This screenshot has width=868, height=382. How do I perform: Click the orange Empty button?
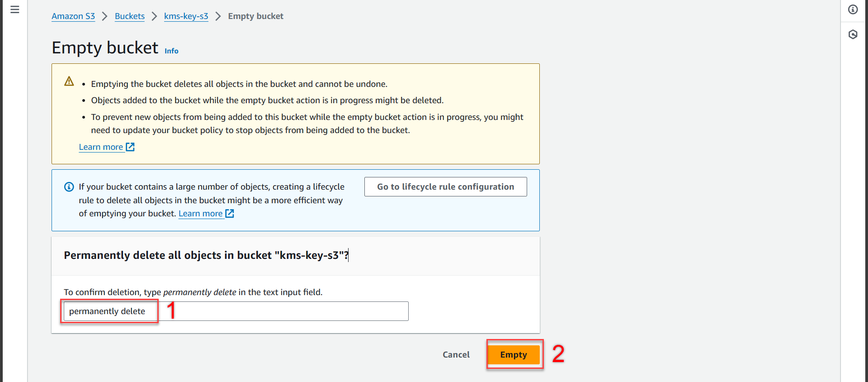point(514,355)
